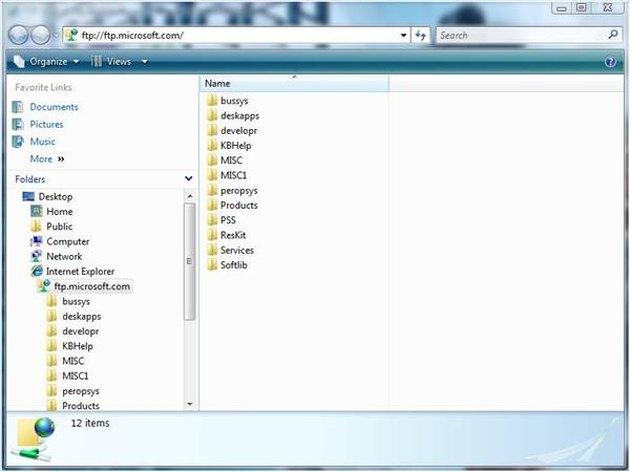Click the ResKit folder icon in file list
Viewport: 630px width, 472px height.
(x=212, y=235)
